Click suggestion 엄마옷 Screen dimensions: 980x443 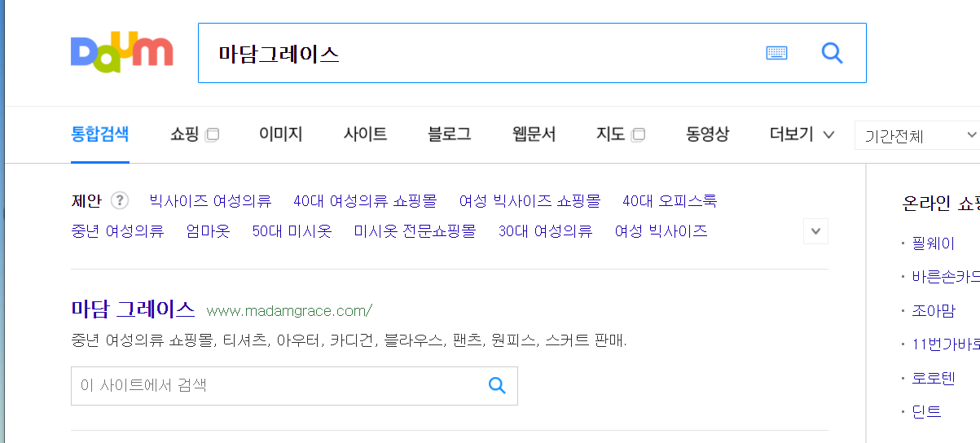pos(208,231)
